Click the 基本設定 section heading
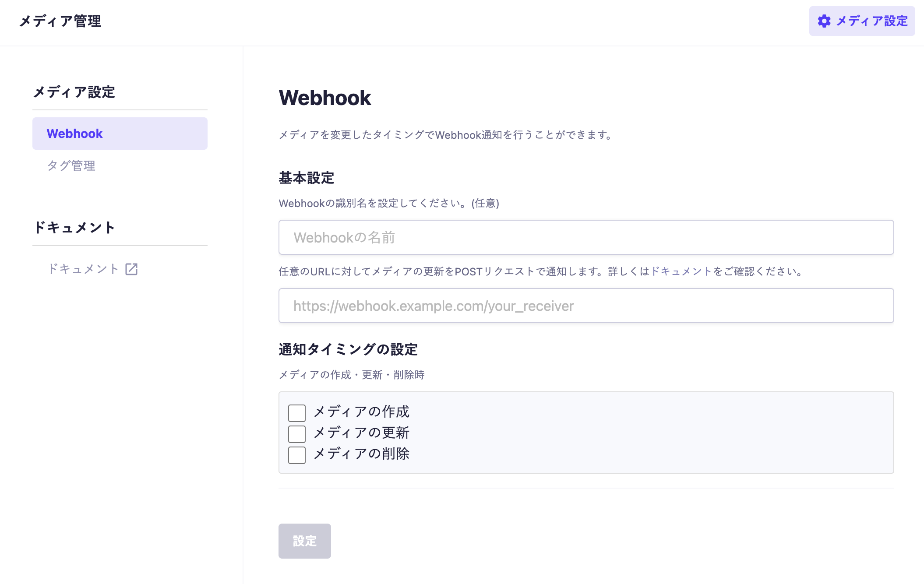Screen dimensions: 924x584 pyautogui.click(x=306, y=178)
